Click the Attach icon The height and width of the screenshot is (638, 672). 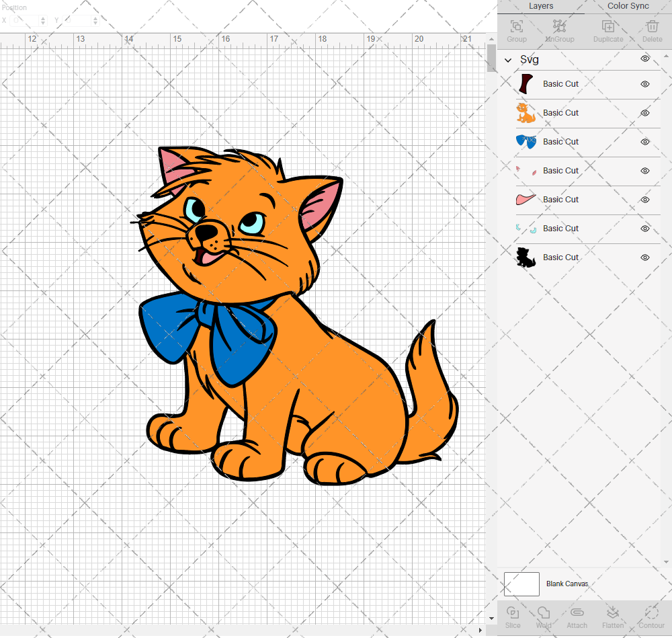click(577, 616)
